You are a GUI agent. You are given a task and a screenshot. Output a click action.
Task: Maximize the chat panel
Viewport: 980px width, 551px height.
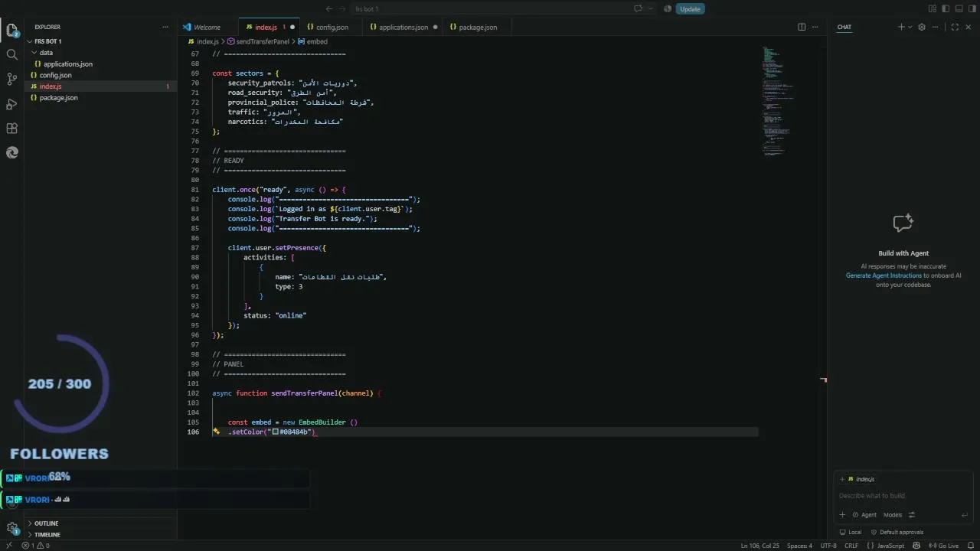(955, 27)
